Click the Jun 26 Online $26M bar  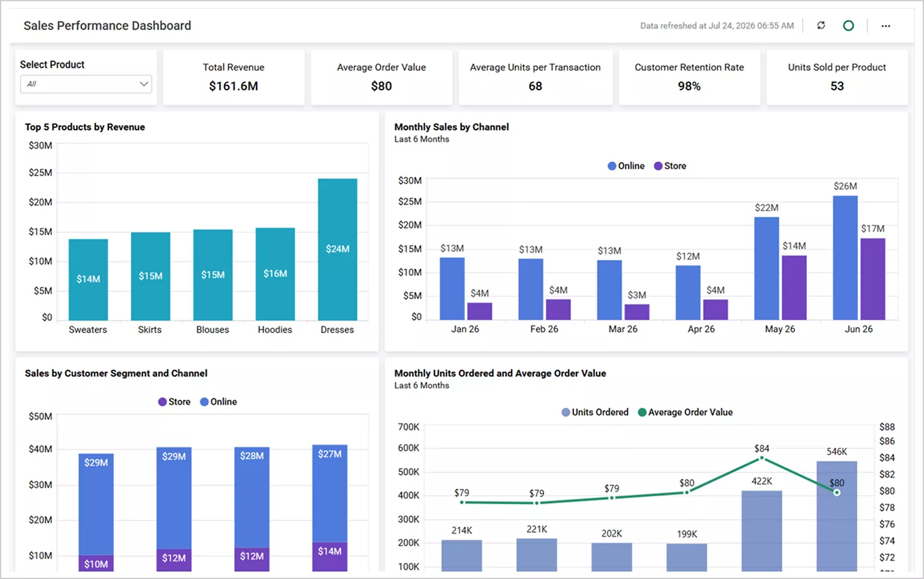[x=845, y=258]
